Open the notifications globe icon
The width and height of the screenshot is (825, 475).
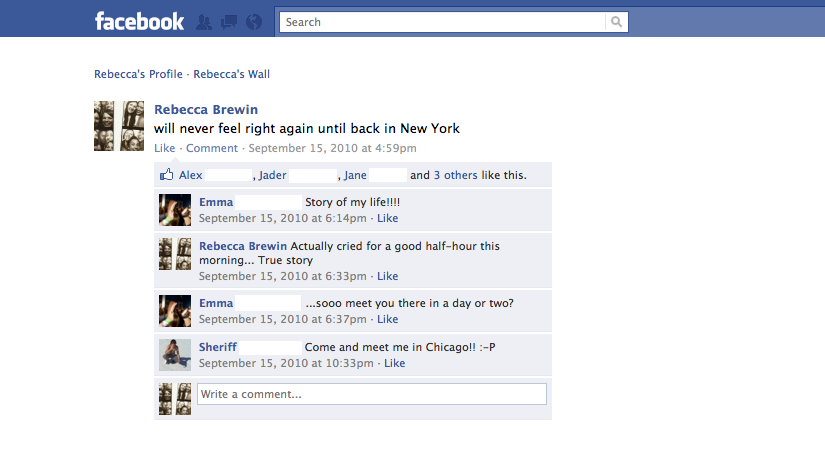click(254, 22)
